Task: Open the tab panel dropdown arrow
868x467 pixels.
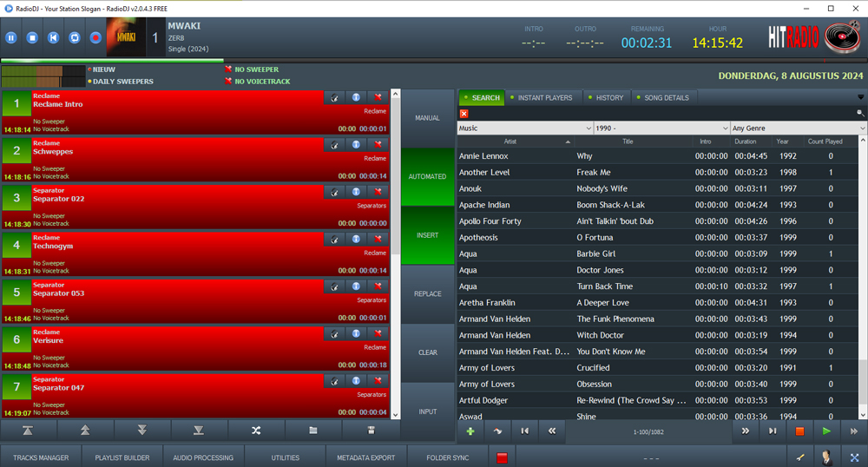Action: pos(861,97)
